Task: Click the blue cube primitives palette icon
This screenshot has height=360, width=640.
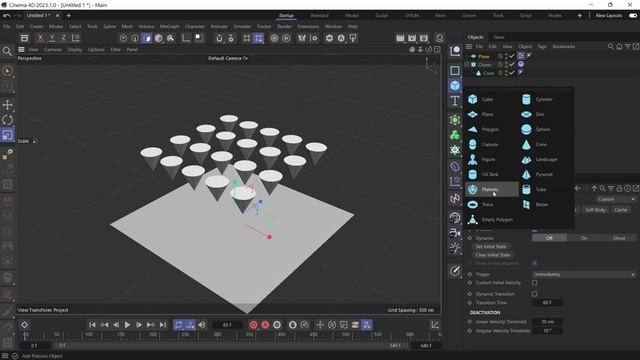Action: (455, 86)
